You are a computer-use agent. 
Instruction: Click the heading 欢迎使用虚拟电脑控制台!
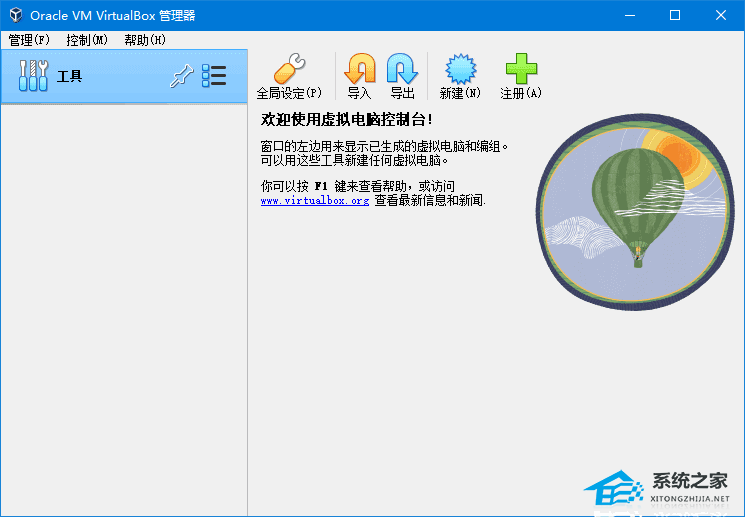[x=347, y=119]
